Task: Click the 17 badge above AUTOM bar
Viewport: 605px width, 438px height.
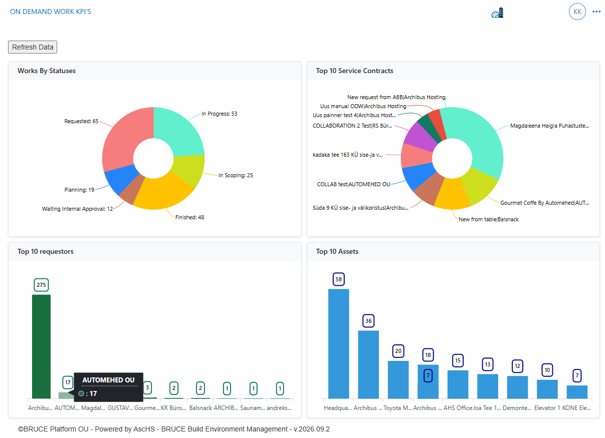Action: tap(68, 382)
